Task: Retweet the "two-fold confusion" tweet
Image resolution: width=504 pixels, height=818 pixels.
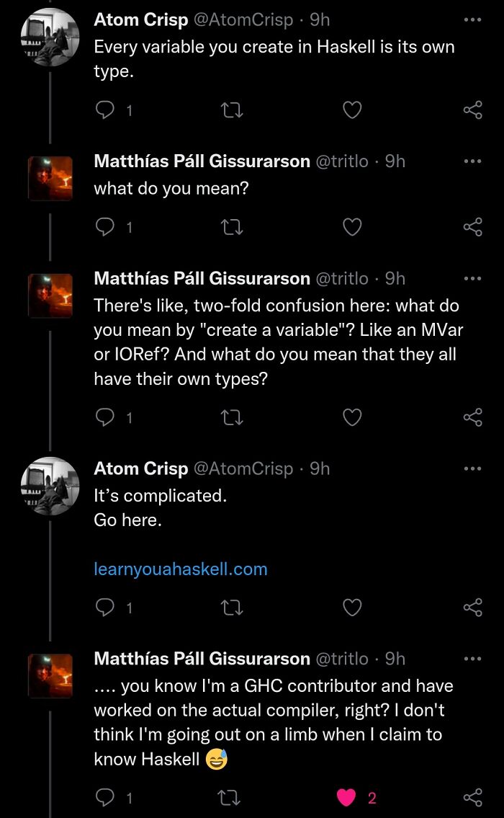Action: [x=231, y=417]
